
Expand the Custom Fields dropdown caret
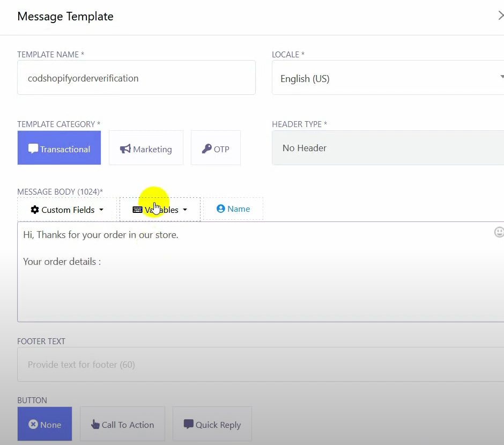101,210
